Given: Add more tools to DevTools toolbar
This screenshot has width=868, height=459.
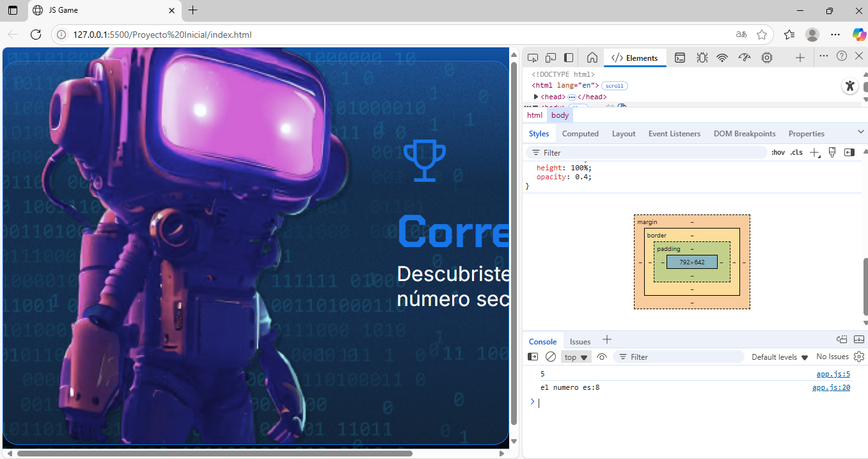Looking at the screenshot, I should 800,58.
